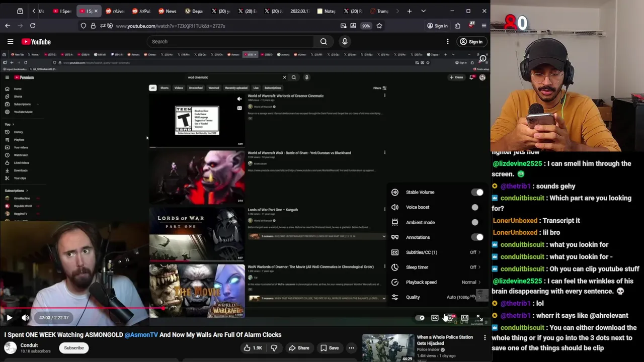Screen dimensions: 644x362
Task: Subscribe to Conduit channel
Action: tap(74, 348)
